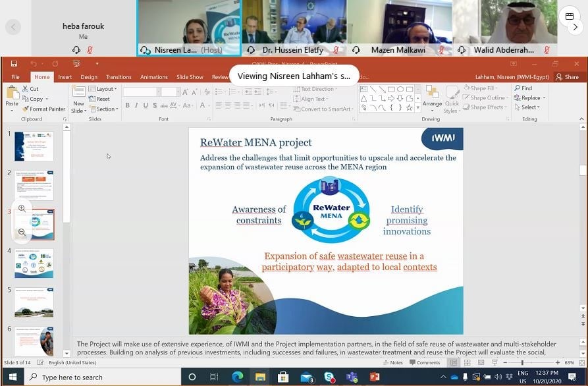The height and width of the screenshot is (386, 588).
Task: Select the triangle shape in shapes gallery
Action: 363,99
